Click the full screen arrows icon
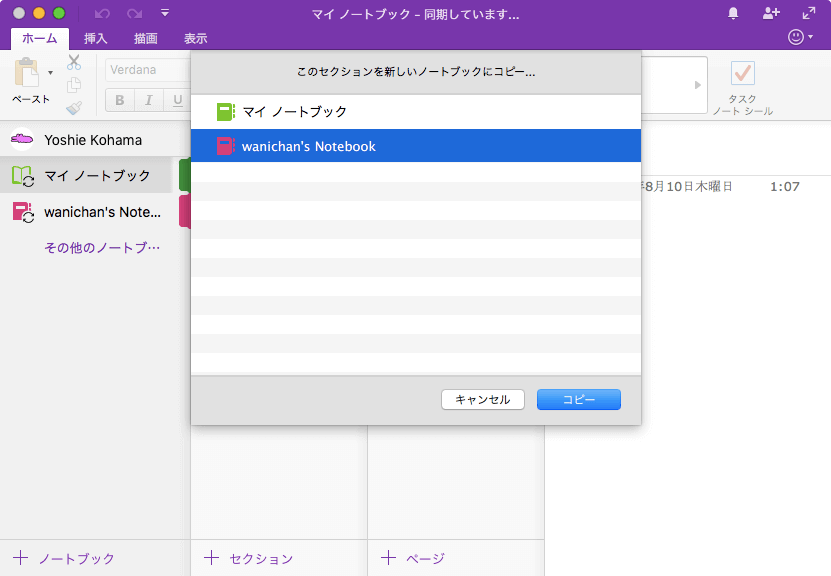 click(809, 13)
